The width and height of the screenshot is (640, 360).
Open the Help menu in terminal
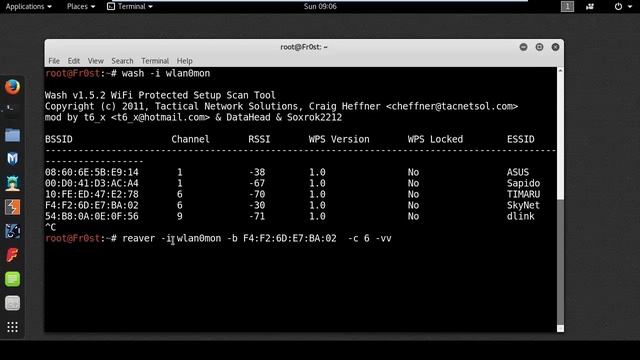click(184, 61)
